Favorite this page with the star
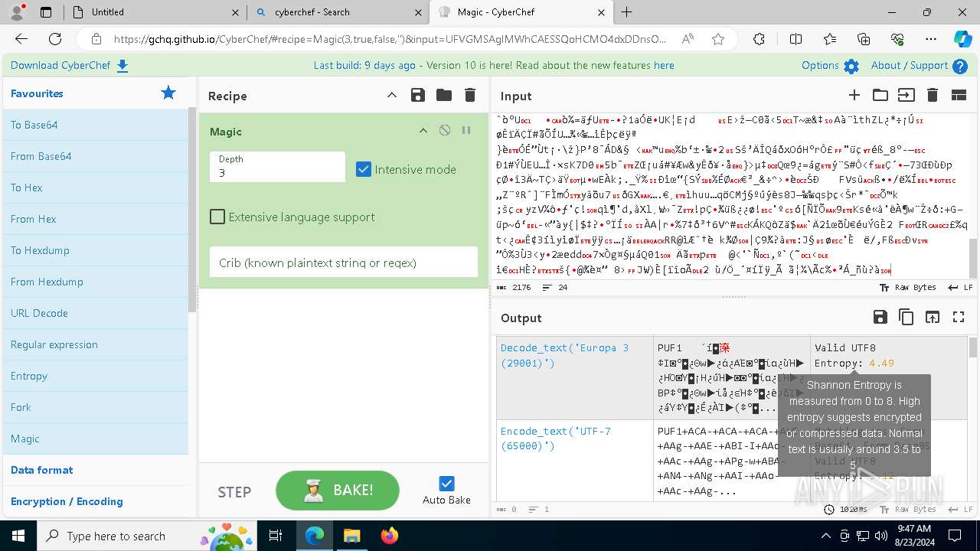The image size is (980, 551). (x=717, y=39)
